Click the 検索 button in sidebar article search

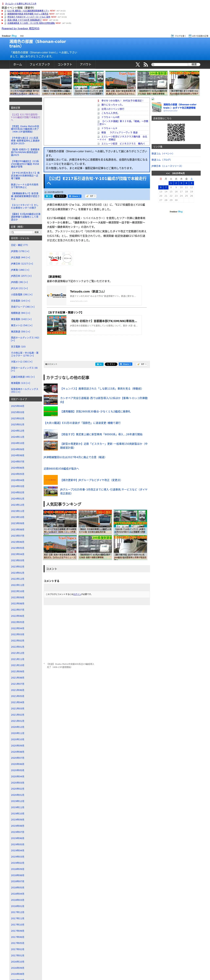37,232
